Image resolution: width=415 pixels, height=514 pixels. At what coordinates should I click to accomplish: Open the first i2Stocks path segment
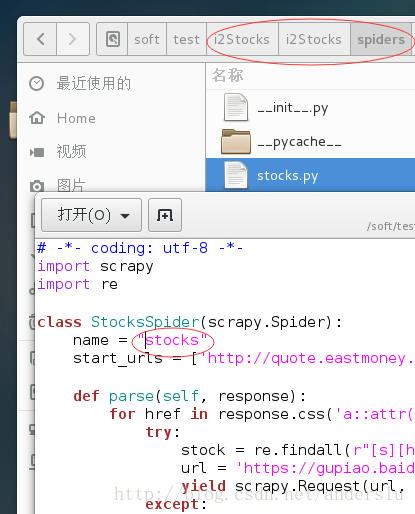tap(242, 39)
